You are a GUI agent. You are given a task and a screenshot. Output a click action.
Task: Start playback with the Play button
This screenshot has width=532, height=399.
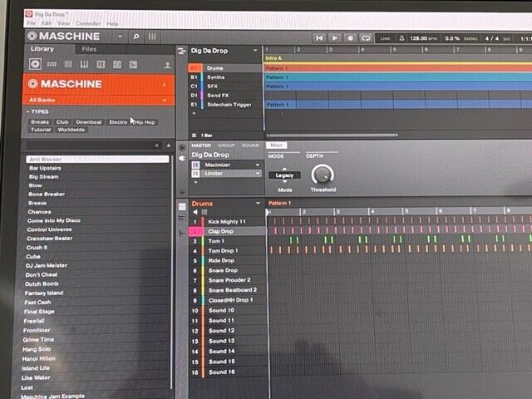click(335, 38)
